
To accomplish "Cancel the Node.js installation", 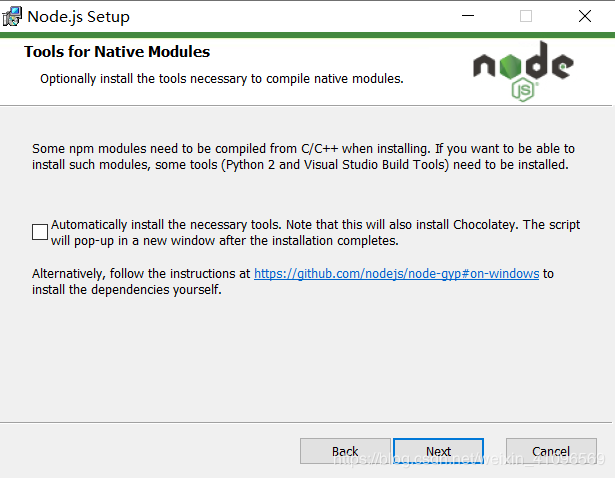I will coord(551,451).
